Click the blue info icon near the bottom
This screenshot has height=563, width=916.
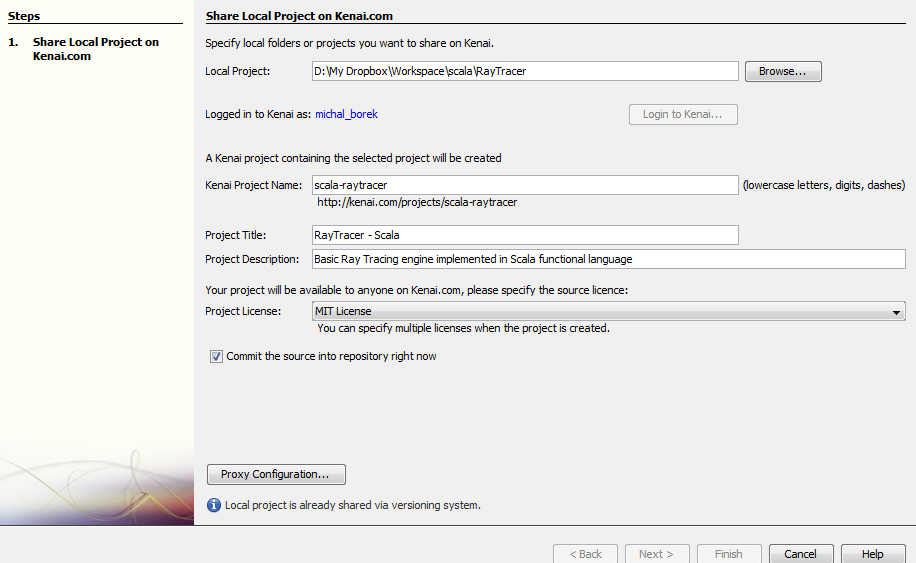click(x=213, y=505)
